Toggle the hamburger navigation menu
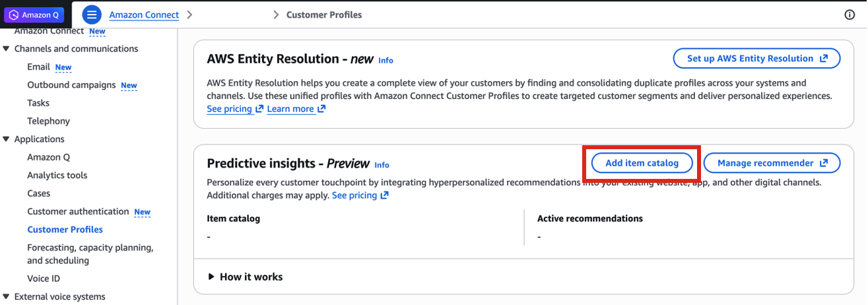The image size is (868, 305). 92,15
